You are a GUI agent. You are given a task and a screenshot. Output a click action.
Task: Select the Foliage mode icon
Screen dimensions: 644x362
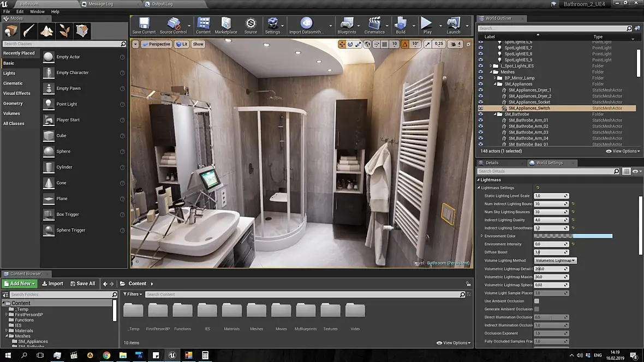(x=64, y=31)
